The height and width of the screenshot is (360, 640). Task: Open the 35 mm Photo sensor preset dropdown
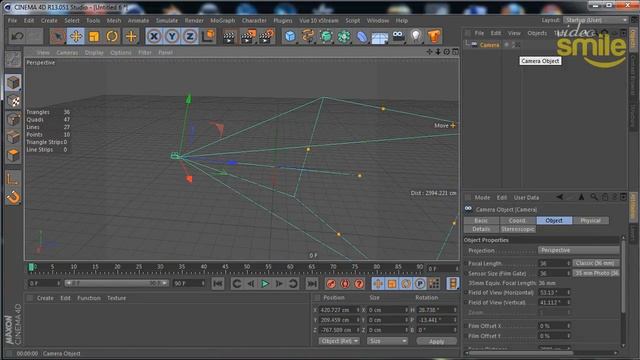596,273
